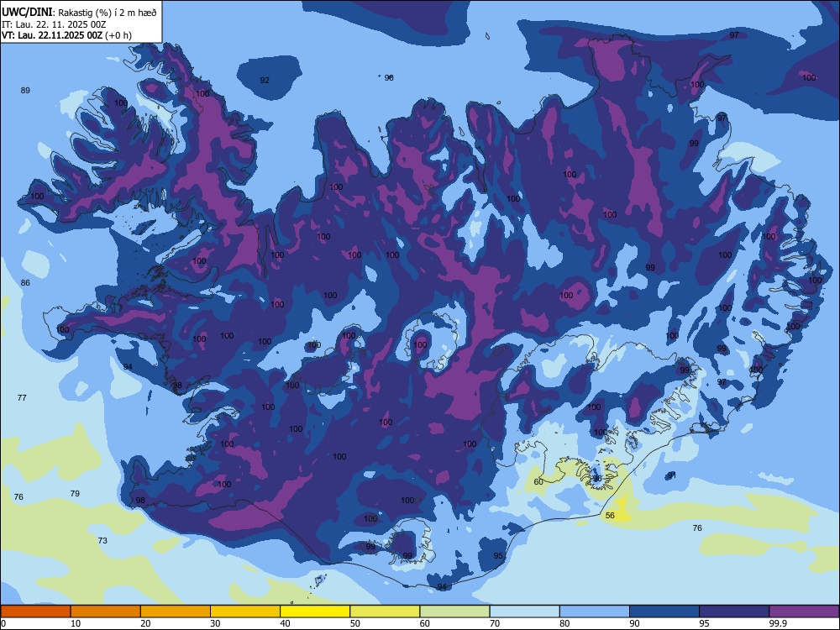The height and width of the screenshot is (630, 840).
Task: Click the orange 10–20 legend swatch
Action: click(106, 612)
